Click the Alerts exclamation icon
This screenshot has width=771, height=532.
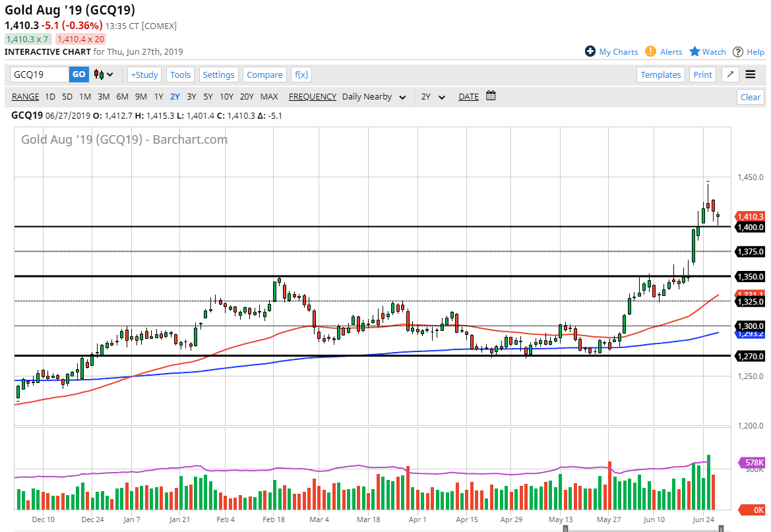pyautogui.click(x=650, y=51)
